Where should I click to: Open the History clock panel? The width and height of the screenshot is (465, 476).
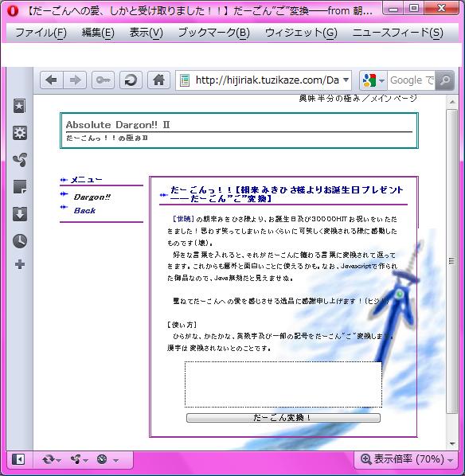(19, 241)
